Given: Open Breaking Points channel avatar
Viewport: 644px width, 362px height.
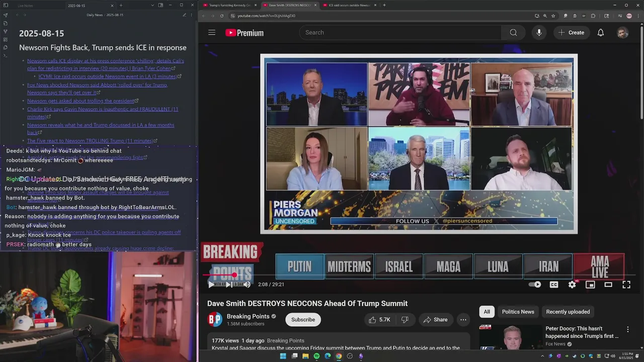Looking at the screenshot, I should click(215, 319).
